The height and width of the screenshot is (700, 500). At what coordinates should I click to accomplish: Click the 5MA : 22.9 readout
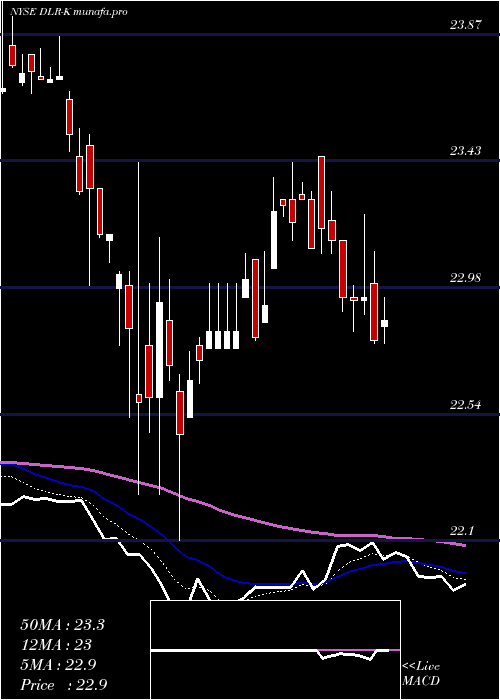pos(60,664)
